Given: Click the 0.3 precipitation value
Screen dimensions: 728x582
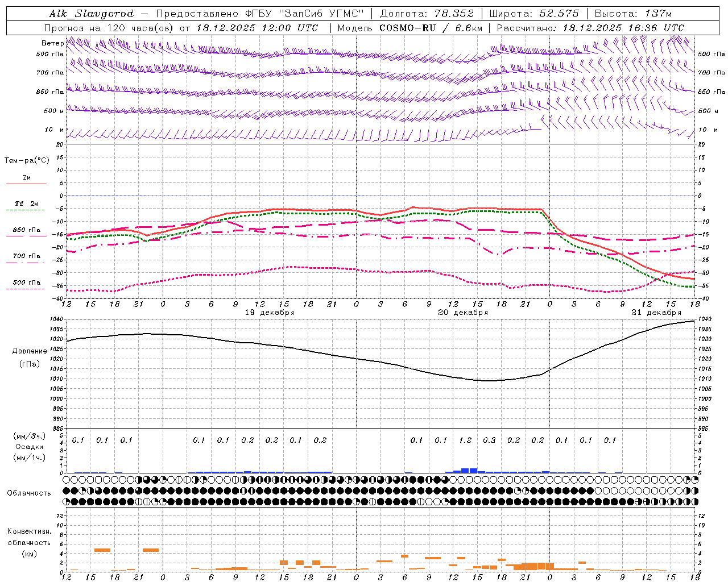Looking at the screenshot, I should click(489, 440).
